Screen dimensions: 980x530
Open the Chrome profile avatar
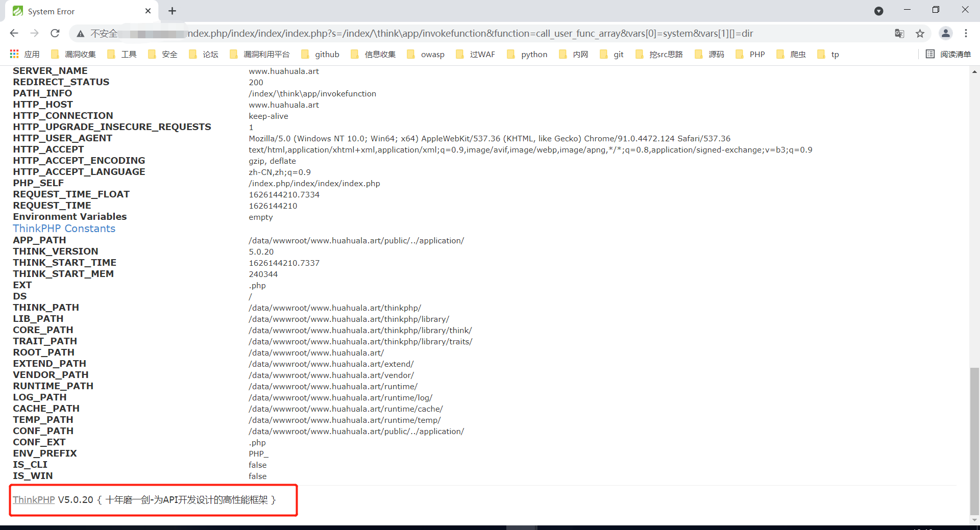(945, 33)
